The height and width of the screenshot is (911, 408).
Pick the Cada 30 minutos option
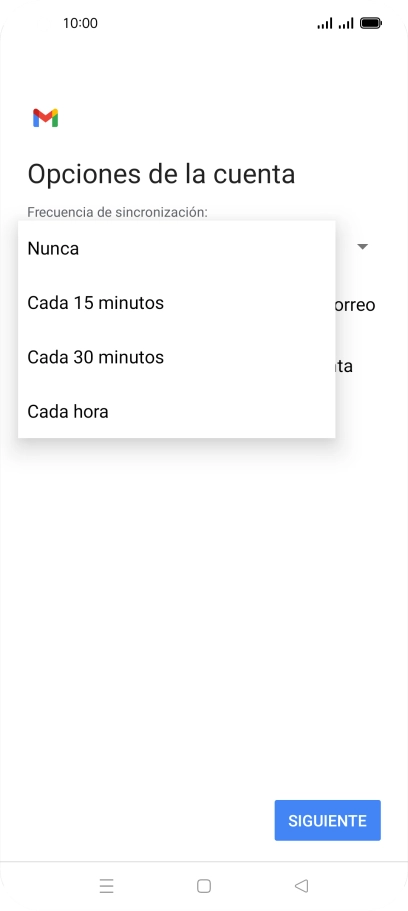[177, 357]
